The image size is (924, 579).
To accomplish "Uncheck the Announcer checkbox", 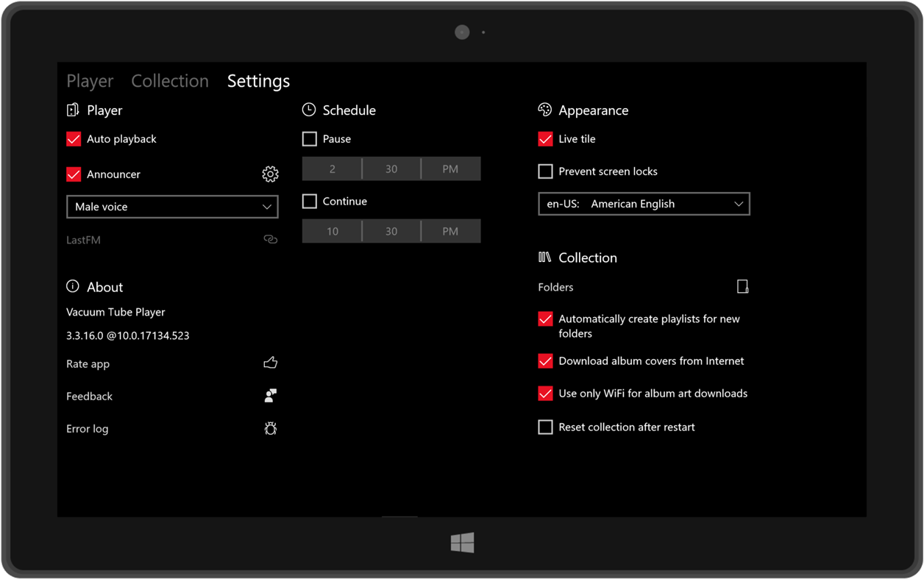I will point(74,174).
